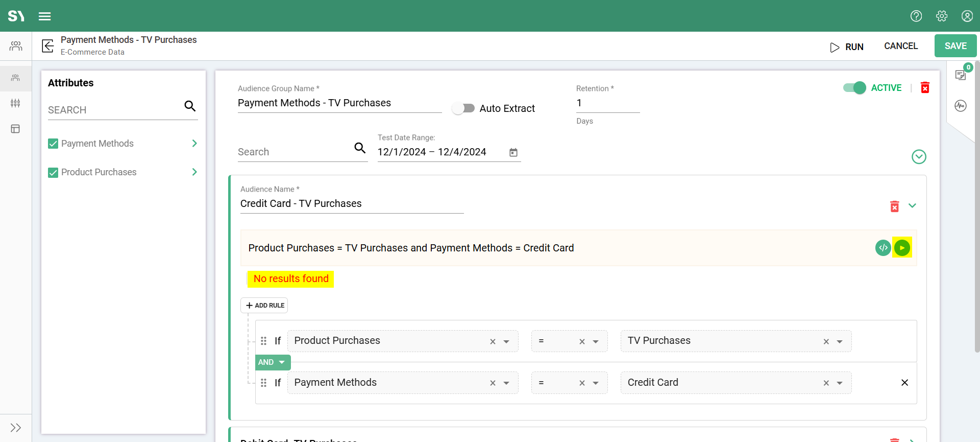Click the back arrow beside the page title
980x442 pixels.
point(48,46)
